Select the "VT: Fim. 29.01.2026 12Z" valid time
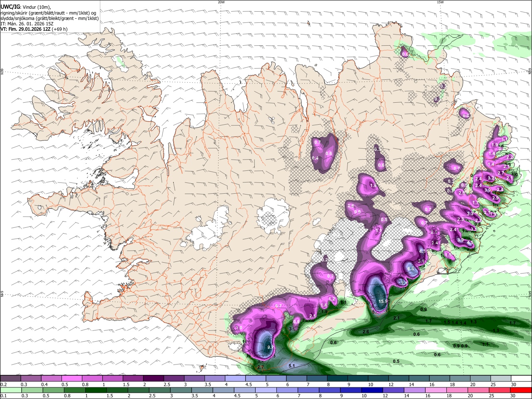The height and width of the screenshot is (399, 532). point(26,29)
